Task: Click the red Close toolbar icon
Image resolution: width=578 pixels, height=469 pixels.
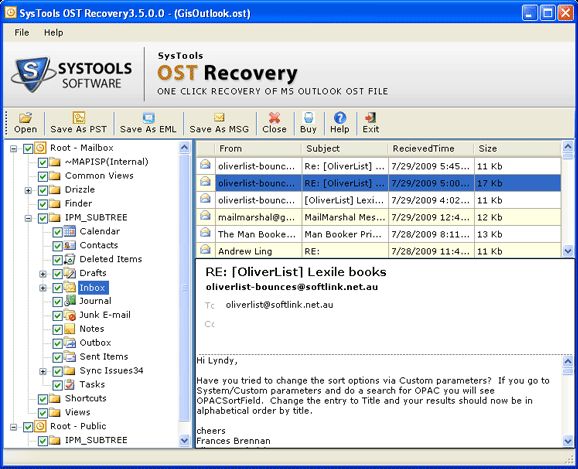Action: pyautogui.click(x=274, y=118)
